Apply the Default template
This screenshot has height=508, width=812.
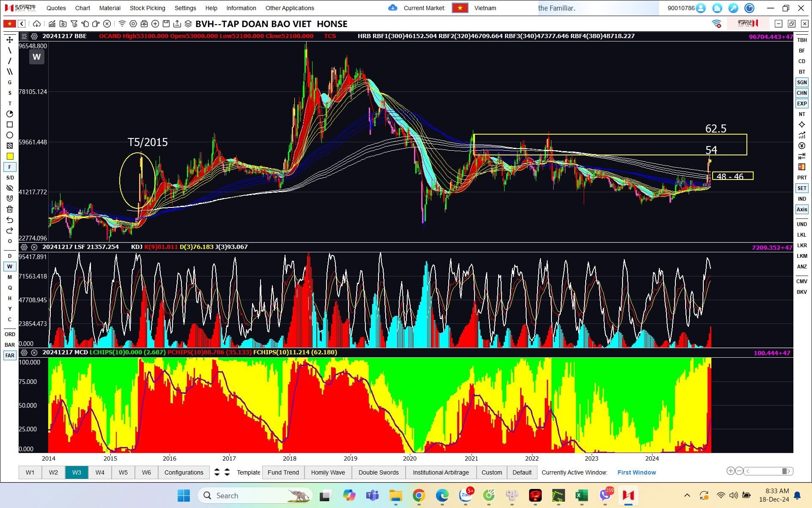pyautogui.click(x=522, y=472)
